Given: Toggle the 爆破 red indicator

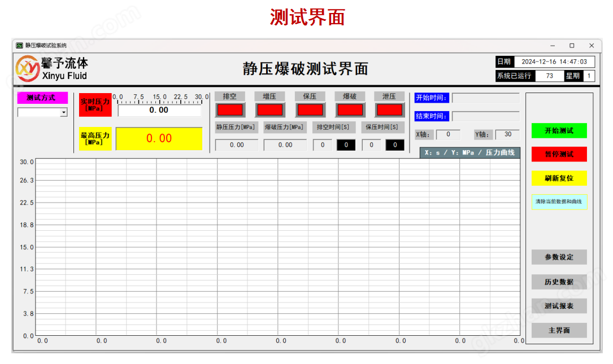Looking at the screenshot, I should (x=350, y=110).
